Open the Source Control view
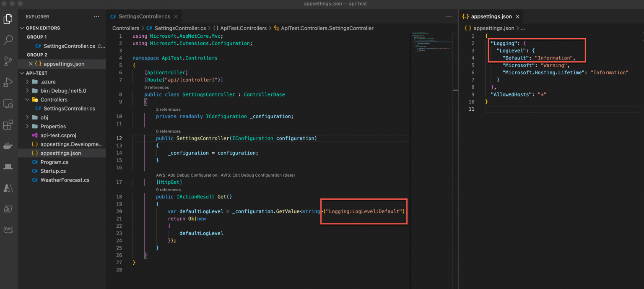Screen dimensions: 644x289 coord(8,61)
